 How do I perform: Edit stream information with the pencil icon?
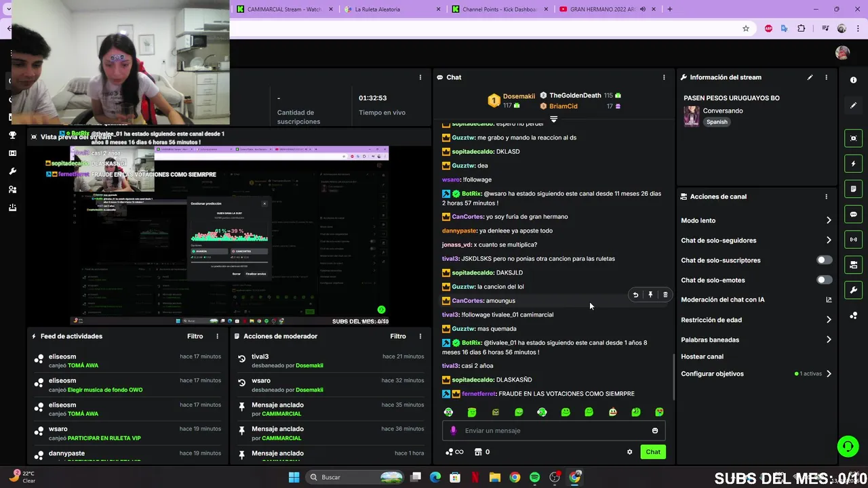pos(810,77)
